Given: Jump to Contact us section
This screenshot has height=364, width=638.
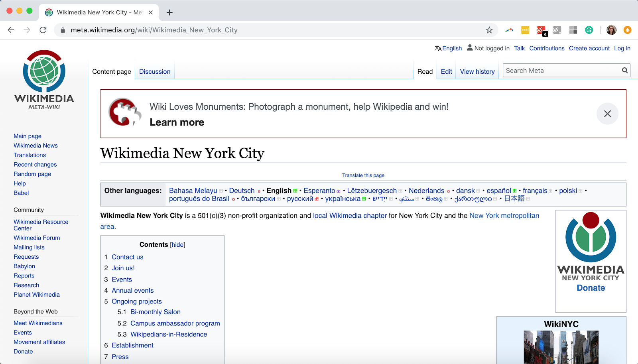Looking at the screenshot, I should [127, 257].
